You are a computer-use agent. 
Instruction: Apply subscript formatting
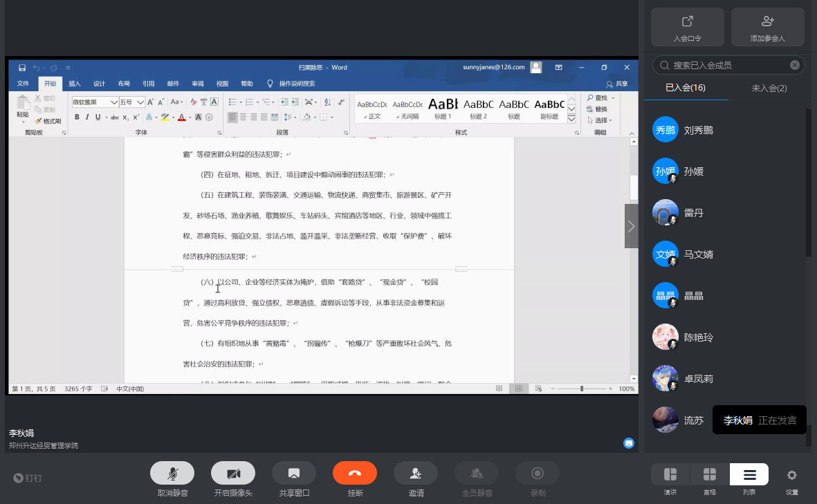pyautogui.click(x=126, y=117)
